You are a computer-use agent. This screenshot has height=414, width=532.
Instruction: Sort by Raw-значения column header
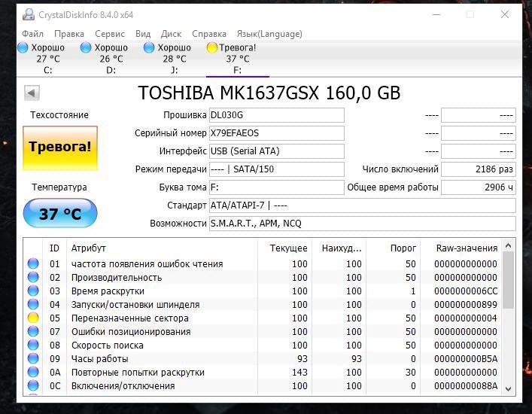point(467,248)
